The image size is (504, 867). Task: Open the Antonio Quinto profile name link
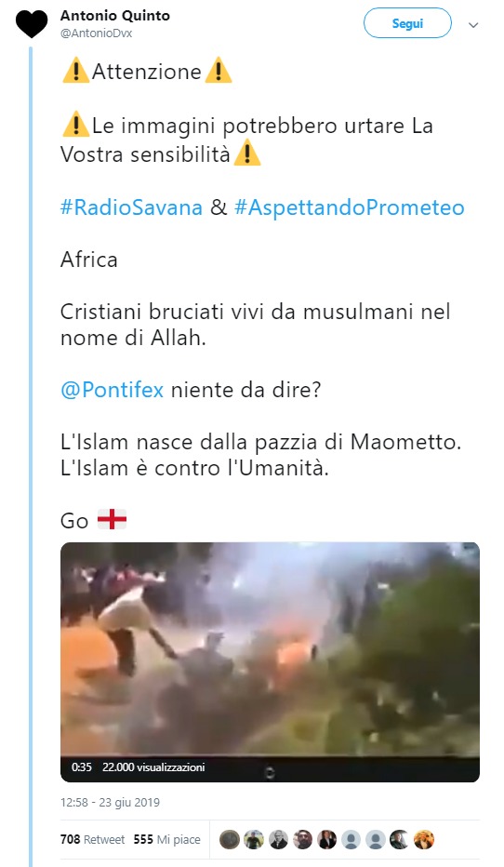click(x=115, y=16)
